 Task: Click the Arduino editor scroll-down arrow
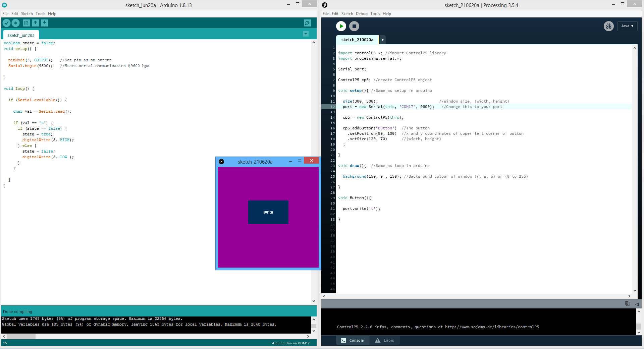[314, 301]
